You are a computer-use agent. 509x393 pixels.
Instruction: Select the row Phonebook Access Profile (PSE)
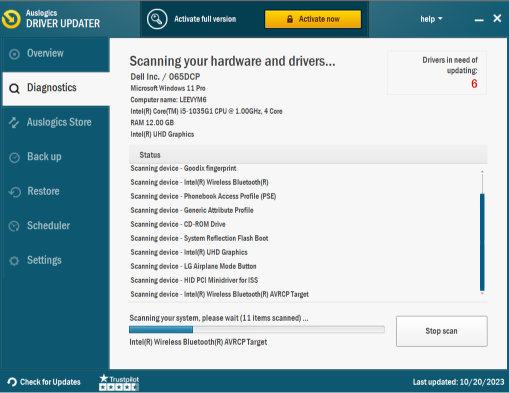point(203,196)
